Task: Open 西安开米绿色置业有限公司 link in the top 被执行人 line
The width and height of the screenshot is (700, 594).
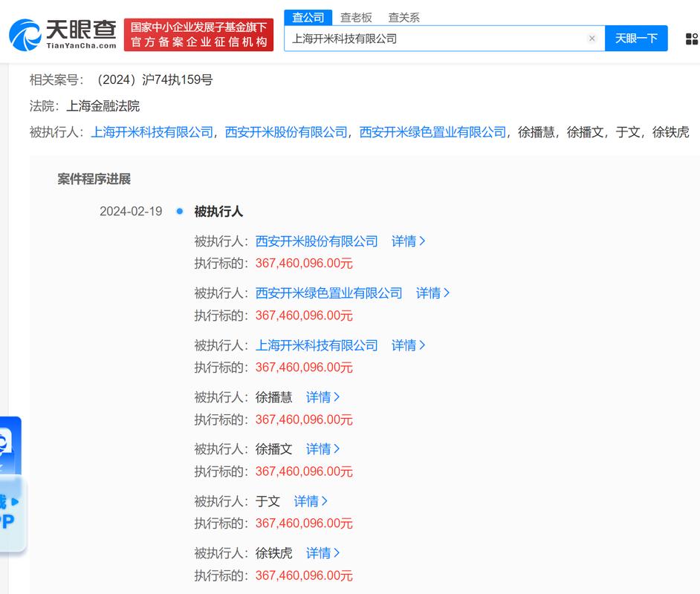Action: (x=432, y=132)
